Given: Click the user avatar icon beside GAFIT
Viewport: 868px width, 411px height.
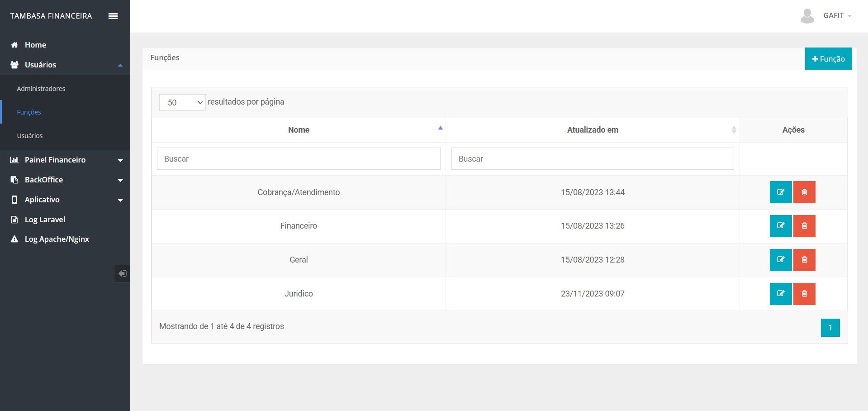Looking at the screenshot, I should pyautogui.click(x=807, y=16).
